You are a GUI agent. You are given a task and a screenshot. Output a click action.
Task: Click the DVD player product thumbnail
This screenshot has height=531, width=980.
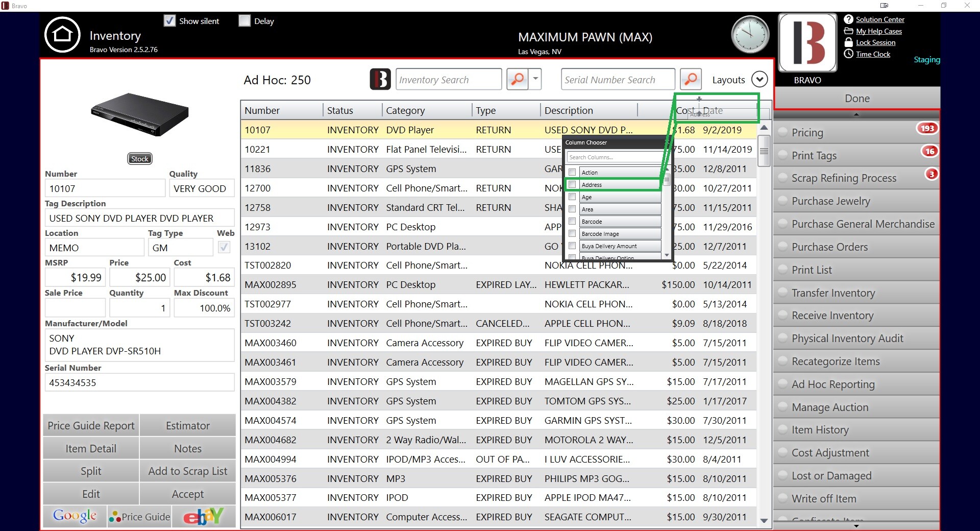click(140, 114)
